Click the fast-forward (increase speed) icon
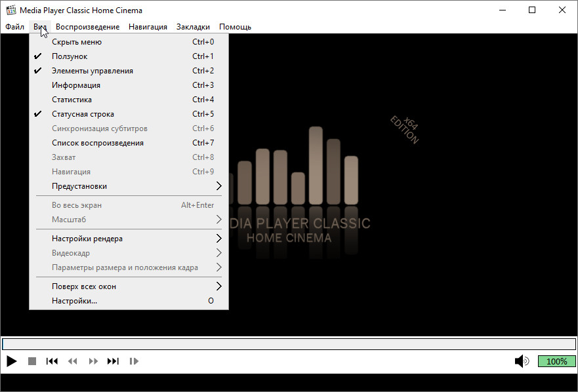The width and height of the screenshot is (578, 392). (93, 361)
